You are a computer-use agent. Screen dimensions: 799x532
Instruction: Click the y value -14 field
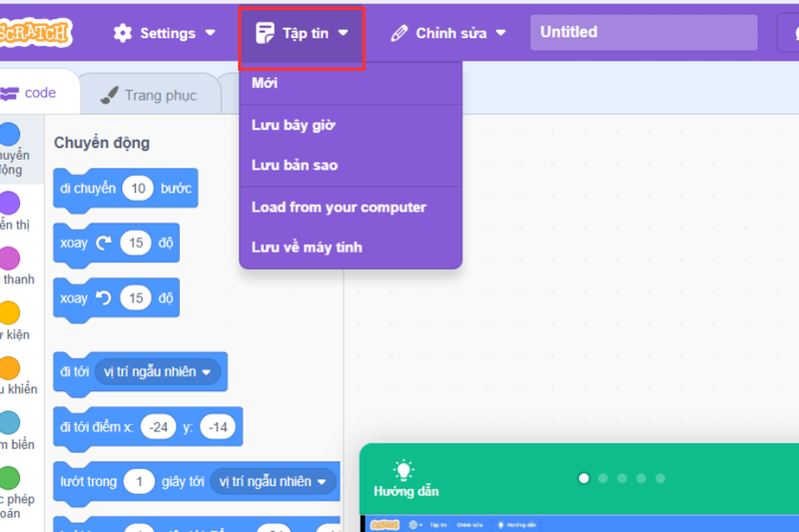click(218, 426)
